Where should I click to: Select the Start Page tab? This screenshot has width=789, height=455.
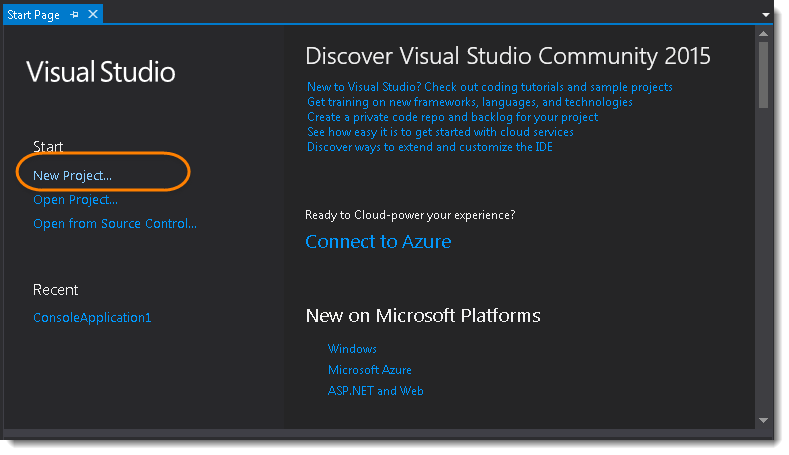[33, 15]
